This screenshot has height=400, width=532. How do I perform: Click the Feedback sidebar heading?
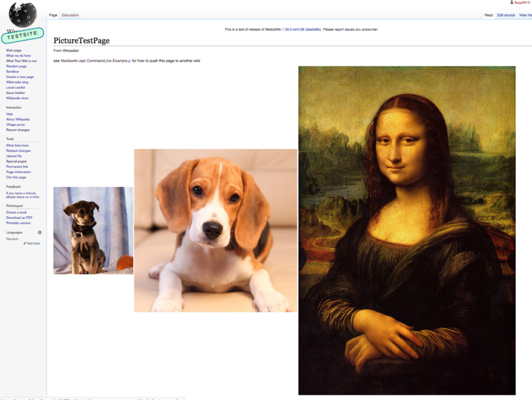pyautogui.click(x=13, y=187)
